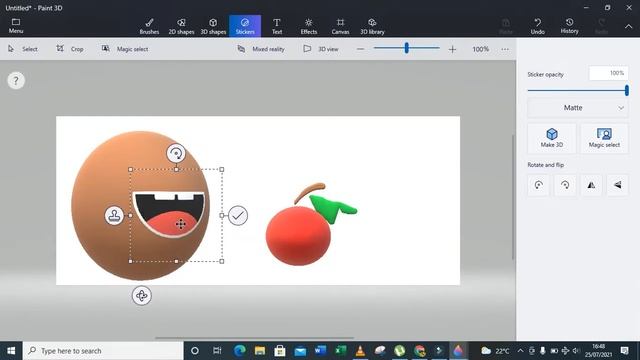640x360 pixels.
Task: Flip the sticker vertically
Action: [618, 185]
